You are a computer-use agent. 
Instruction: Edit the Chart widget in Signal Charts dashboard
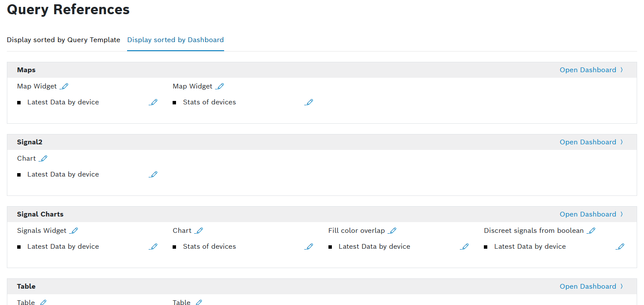click(x=199, y=231)
